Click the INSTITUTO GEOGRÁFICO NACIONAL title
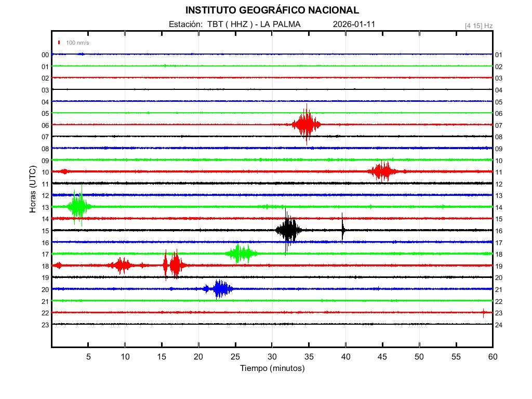532x399 pixels. tap(272, 10)
